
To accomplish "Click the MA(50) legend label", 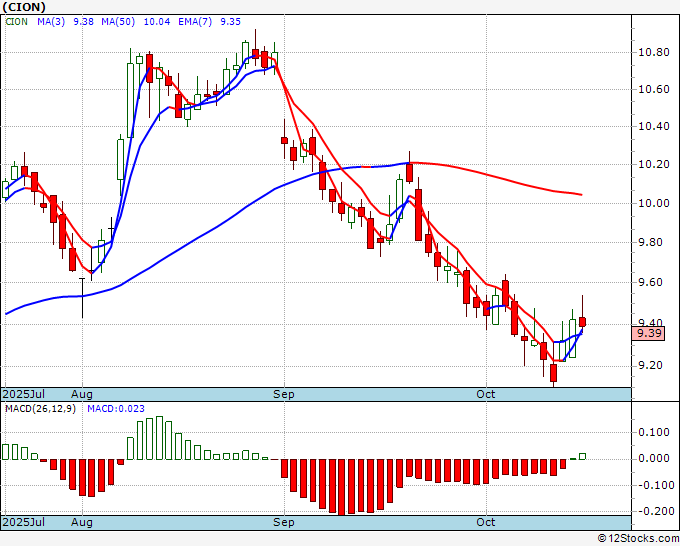I will tap(118, 22).
